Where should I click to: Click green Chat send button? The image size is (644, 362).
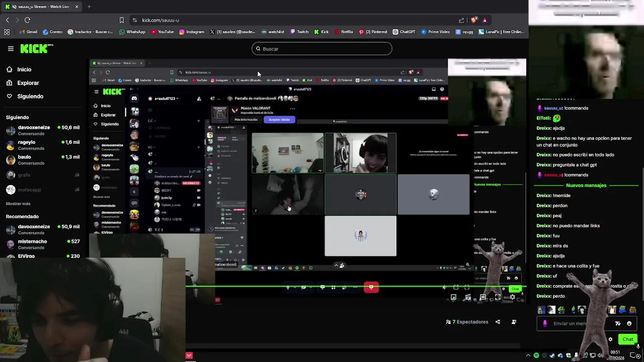click(x=627, y=339)
